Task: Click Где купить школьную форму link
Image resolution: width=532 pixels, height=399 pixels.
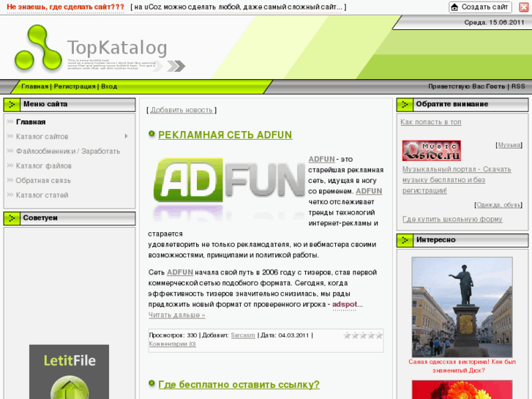Action: click(452, 219)
